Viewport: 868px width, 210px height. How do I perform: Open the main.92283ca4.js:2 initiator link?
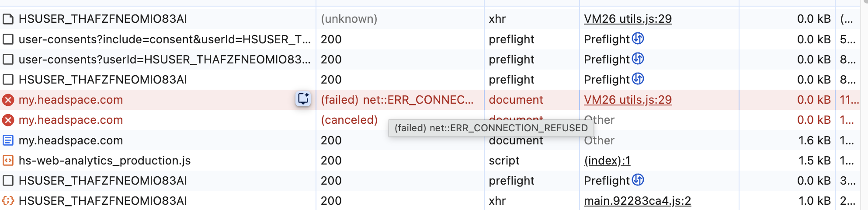[x=637, y=201]
